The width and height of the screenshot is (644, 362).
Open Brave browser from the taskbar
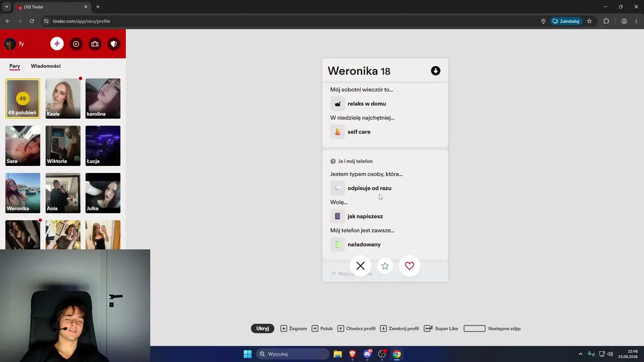pos(353,354)
